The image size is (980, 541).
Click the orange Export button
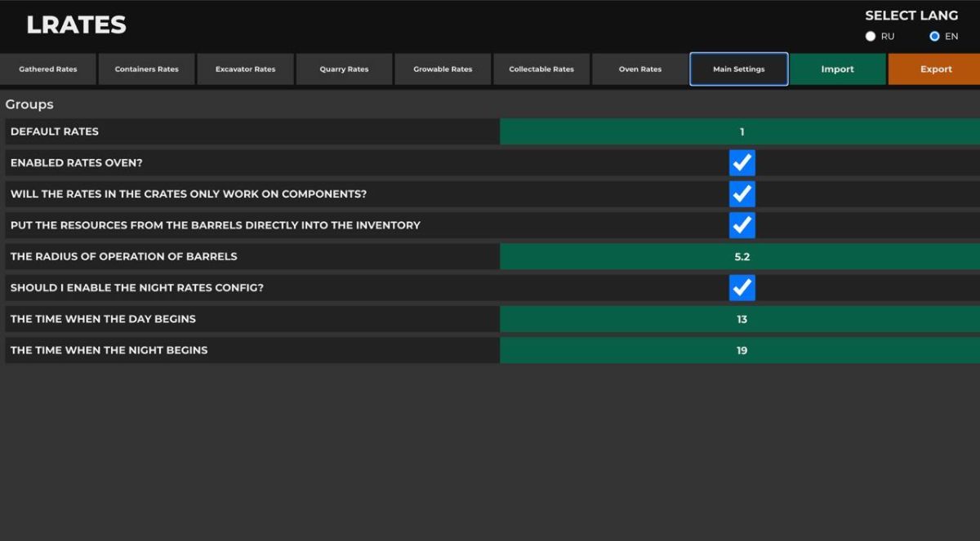936,69
